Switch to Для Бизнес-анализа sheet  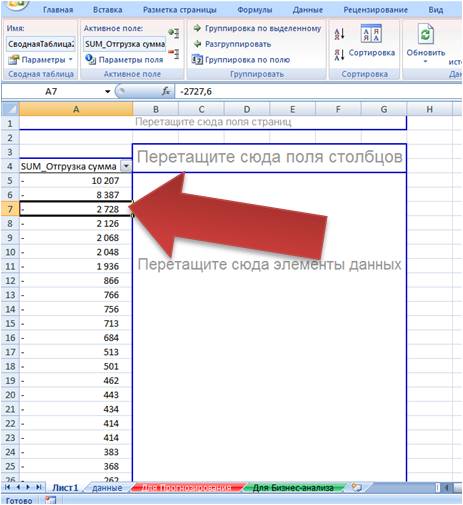click(293, 488)
